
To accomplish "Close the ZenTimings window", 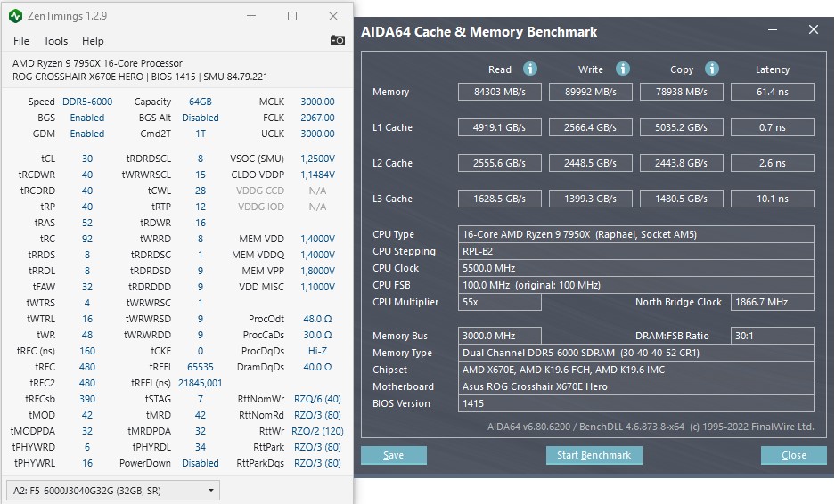I will pos(333,16).
